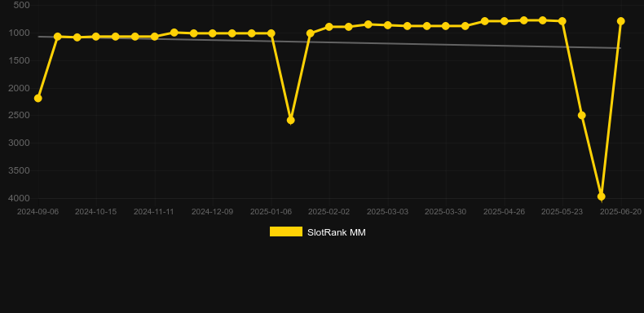
Task: Pick the data point above 2025-04-26
Action: pyautogui.click(x=504, y=21)
